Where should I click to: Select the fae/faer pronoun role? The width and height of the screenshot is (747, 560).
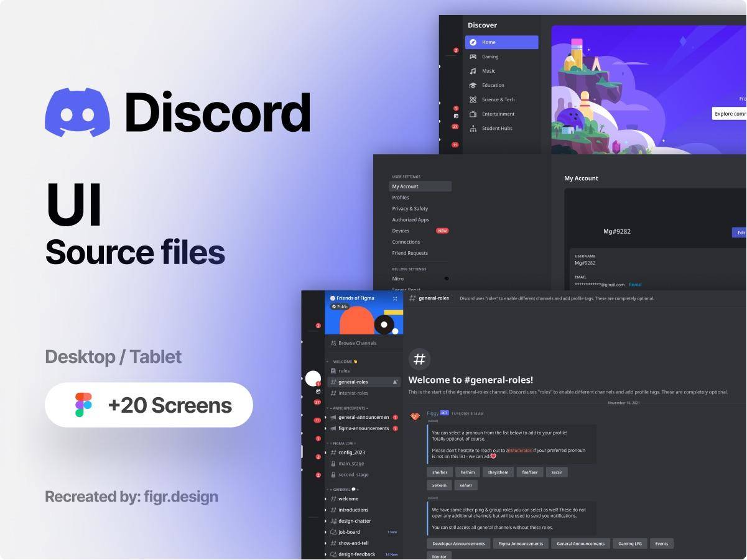coord(530,472)
